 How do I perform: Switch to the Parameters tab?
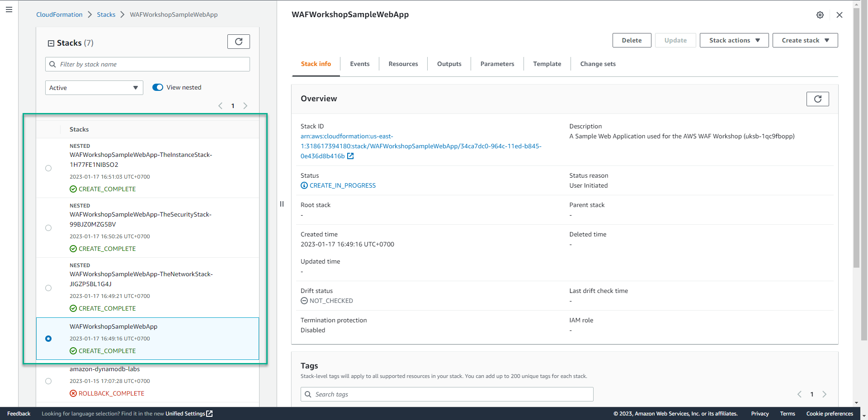(x=497, y=64)
